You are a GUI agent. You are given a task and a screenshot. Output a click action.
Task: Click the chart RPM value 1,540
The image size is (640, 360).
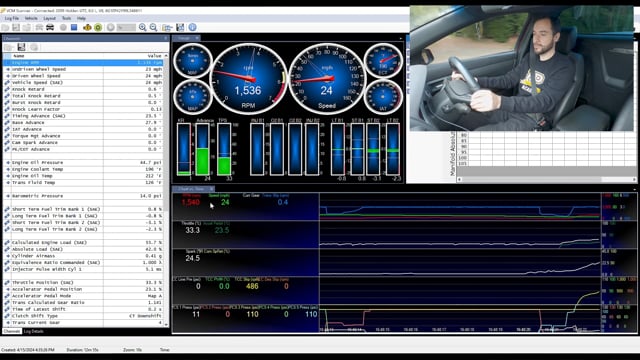click(191, 202)
